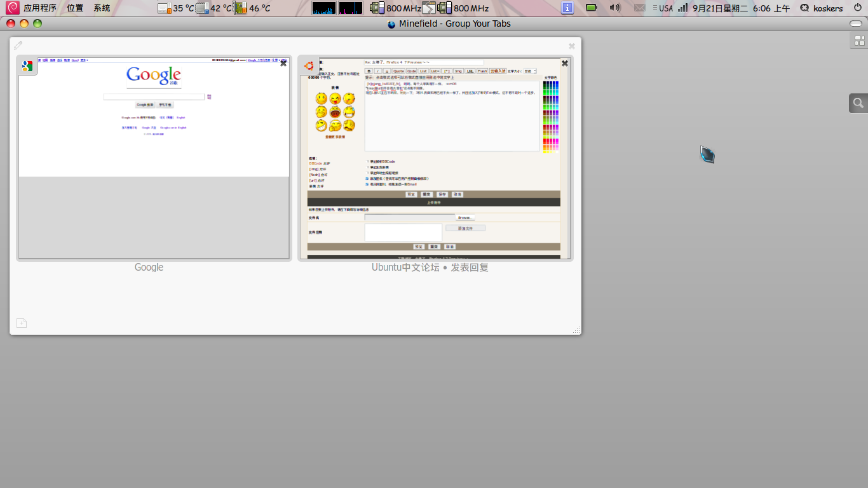Click the 46 °C temperature sensor applet

(x=252, y=8)
